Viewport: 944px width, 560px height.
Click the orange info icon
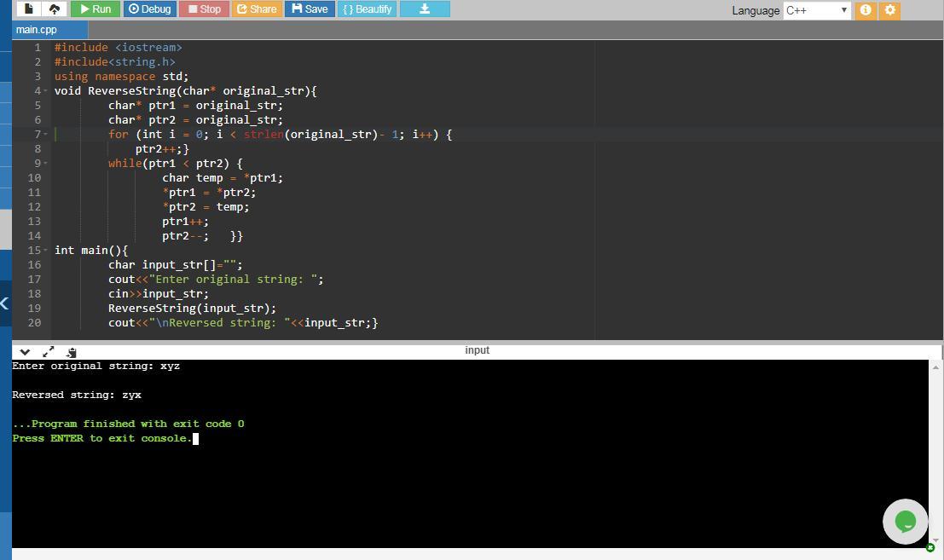coord(866,10)
